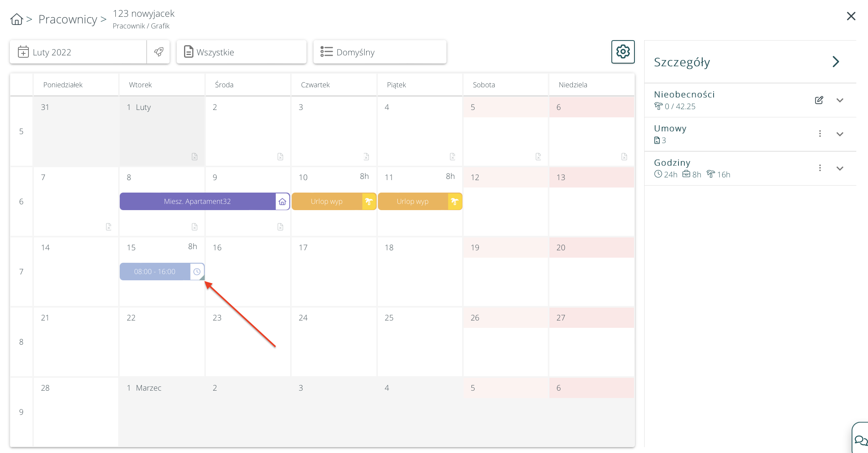Click the document icon in the February 2 cell
The width and height of the screenshot is (868, 453).
(x=280, y=157)
